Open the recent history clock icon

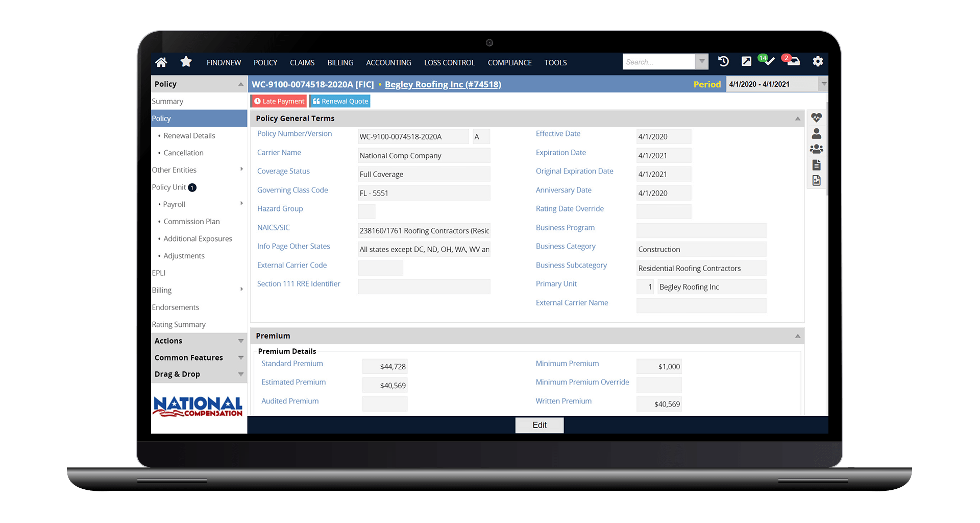[x=723, y=61]
